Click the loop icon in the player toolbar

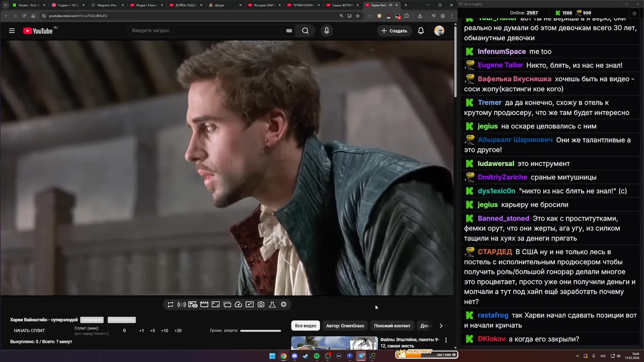point(171,305)
